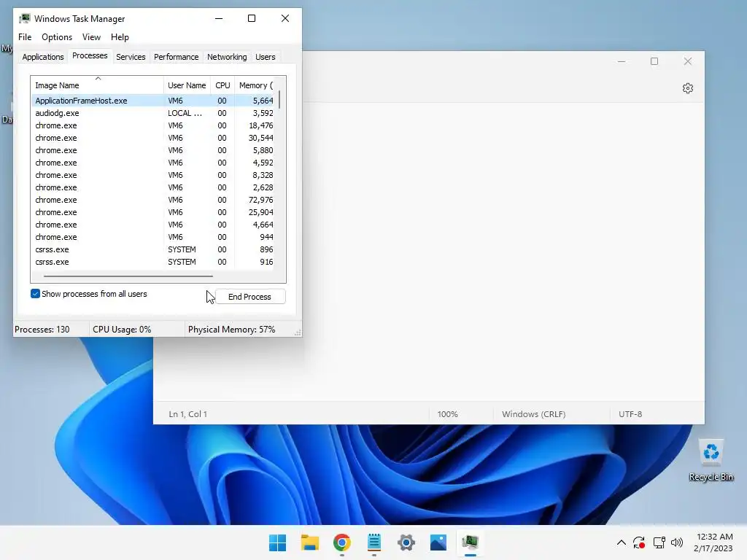This screenshot has height=560, width=747.
Task: Select csrss.exe using 896 memory
Action: coord(153,249)
